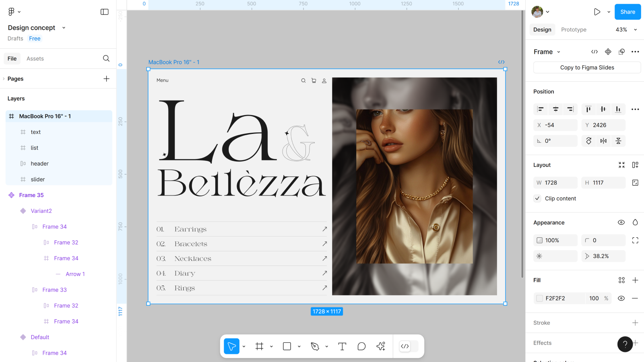Toggle Dev Mode switch in toolbar
Screen dimensions: 644x362
(x=409, y=346)
